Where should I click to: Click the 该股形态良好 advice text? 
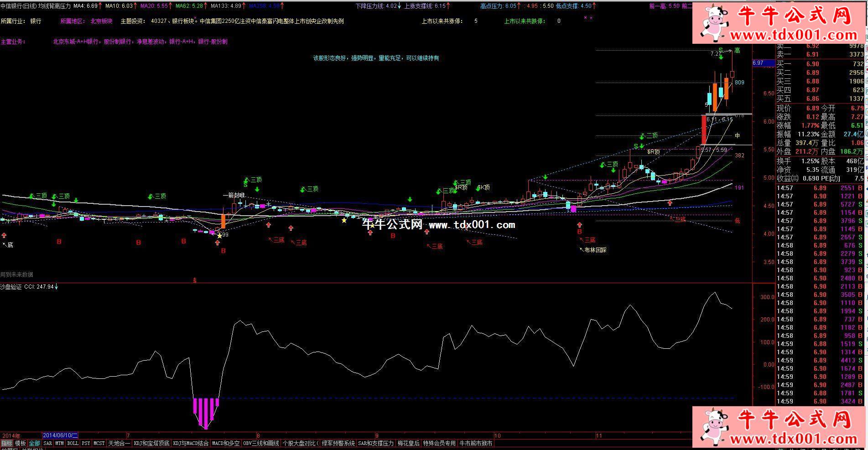376,58
